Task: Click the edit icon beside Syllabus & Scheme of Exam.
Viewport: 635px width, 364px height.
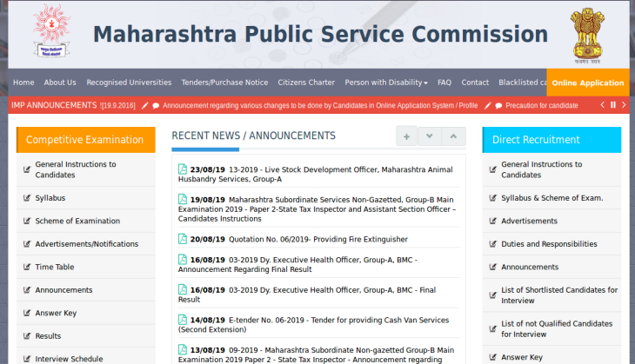Action: click(493, 198)
